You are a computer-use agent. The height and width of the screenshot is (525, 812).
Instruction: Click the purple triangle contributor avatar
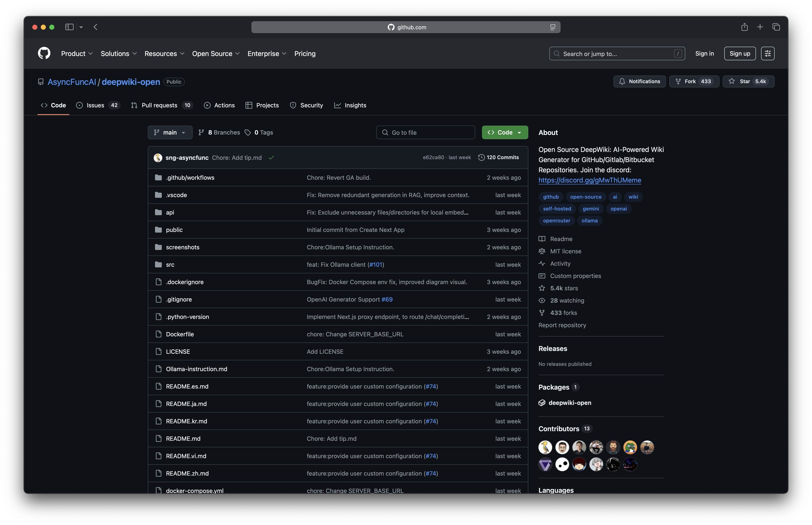[x=545, y=464]
